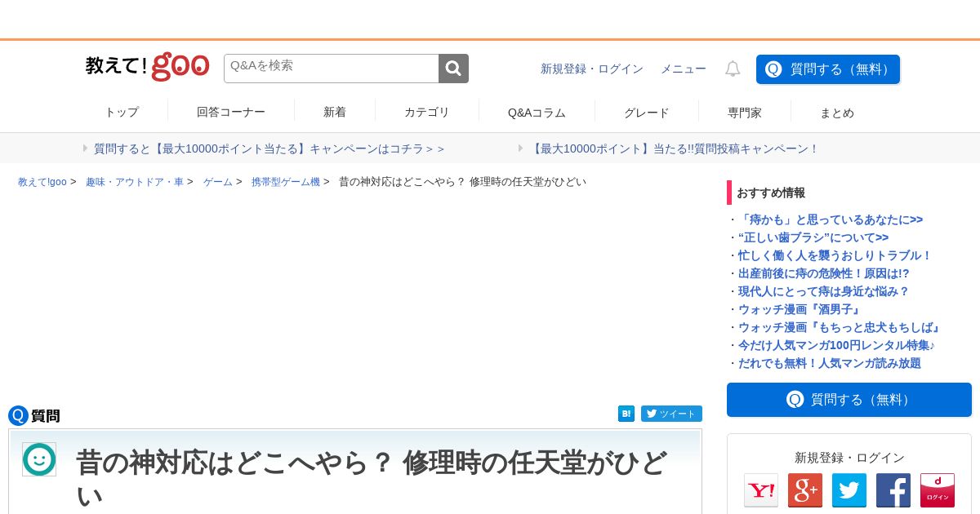The height and width of the screenshot is (514, 980).
Task: Open ウォッチ漫画『酒男子』link
Action: point(800,309)
